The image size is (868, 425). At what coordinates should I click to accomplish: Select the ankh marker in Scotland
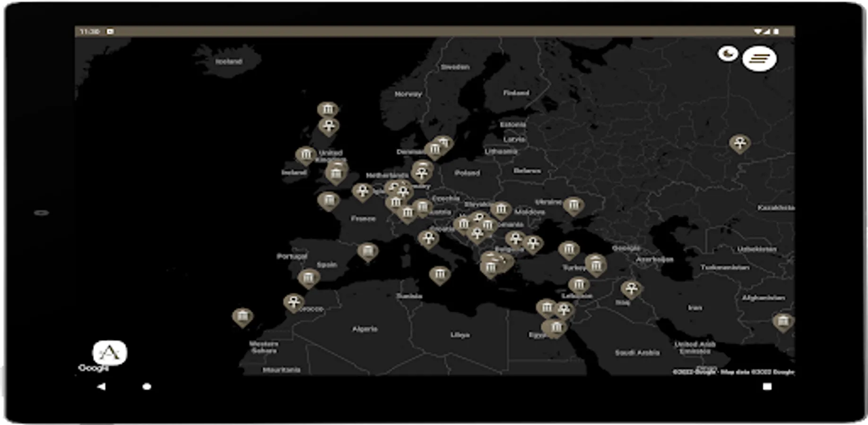[328, 127]
